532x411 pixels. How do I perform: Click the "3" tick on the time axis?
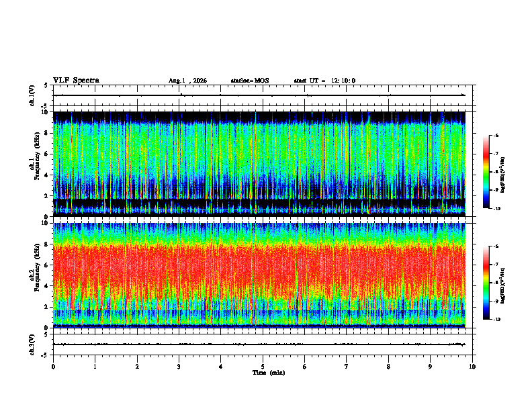coord(179,367)
